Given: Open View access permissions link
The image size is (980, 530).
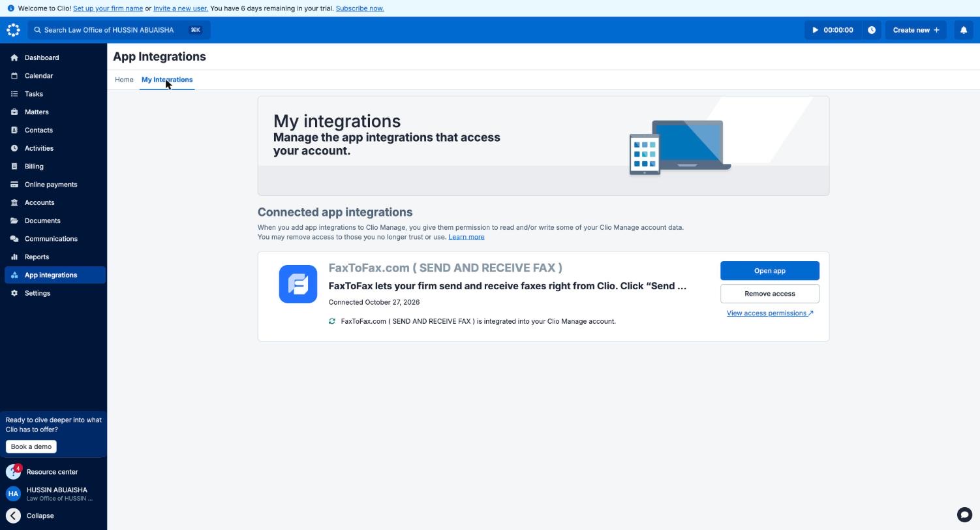Looking at the screenshot, I should tap(770, 313).
